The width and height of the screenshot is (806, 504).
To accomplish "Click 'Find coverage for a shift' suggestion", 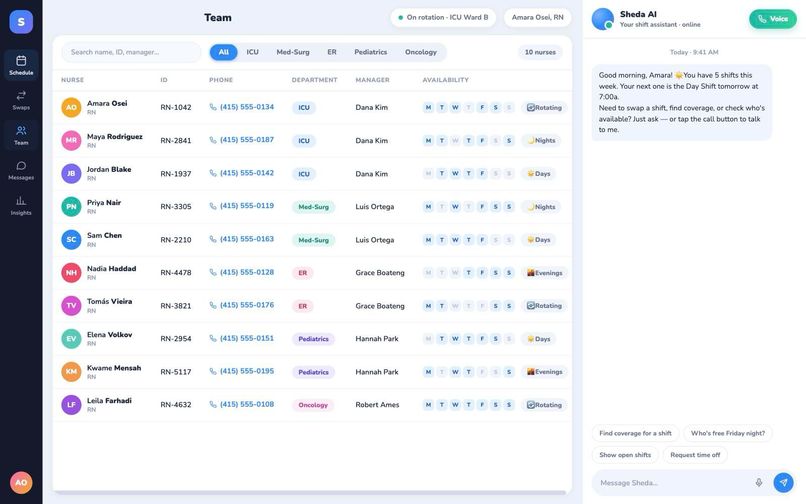I will pos(635,433).
